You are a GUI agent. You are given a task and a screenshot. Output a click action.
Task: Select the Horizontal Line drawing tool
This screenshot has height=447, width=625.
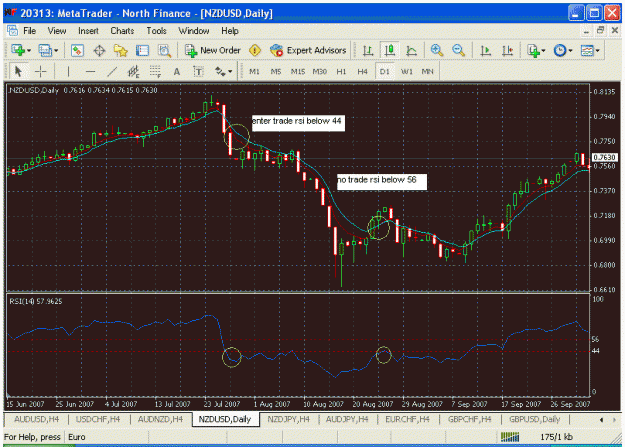(90, 72)
